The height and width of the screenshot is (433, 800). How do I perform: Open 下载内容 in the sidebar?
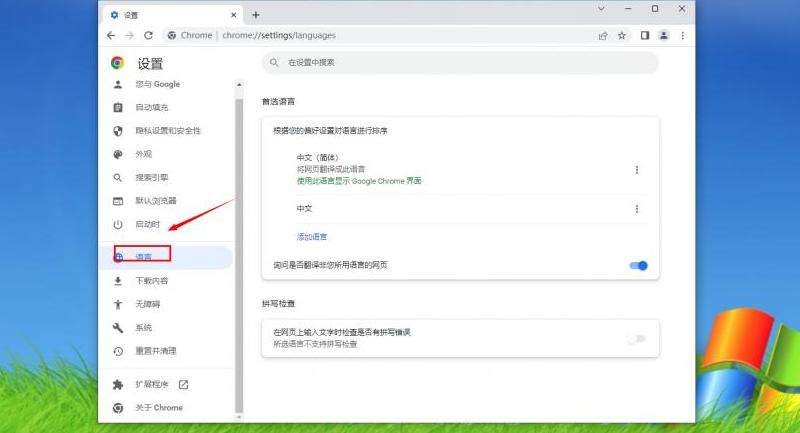click(x=152, y=281)
